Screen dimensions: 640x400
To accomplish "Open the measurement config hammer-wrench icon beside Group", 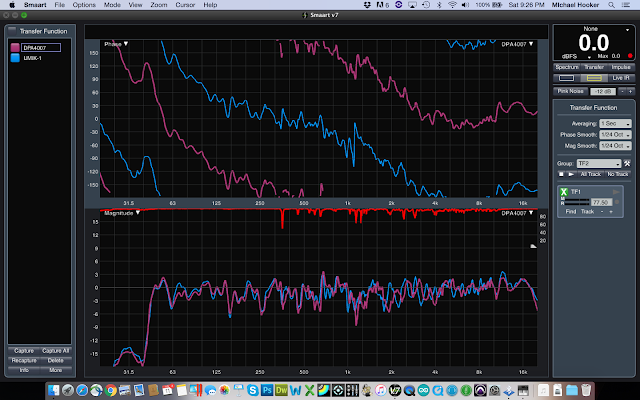I will 627,163.
